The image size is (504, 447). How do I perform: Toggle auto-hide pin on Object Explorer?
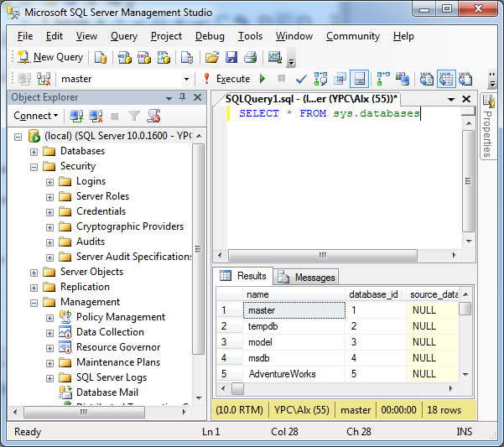pyautogui.click(x=182, y=97)
